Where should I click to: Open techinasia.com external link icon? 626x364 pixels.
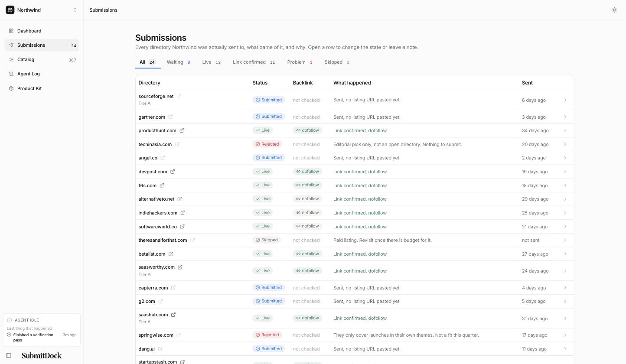[177, 144]
